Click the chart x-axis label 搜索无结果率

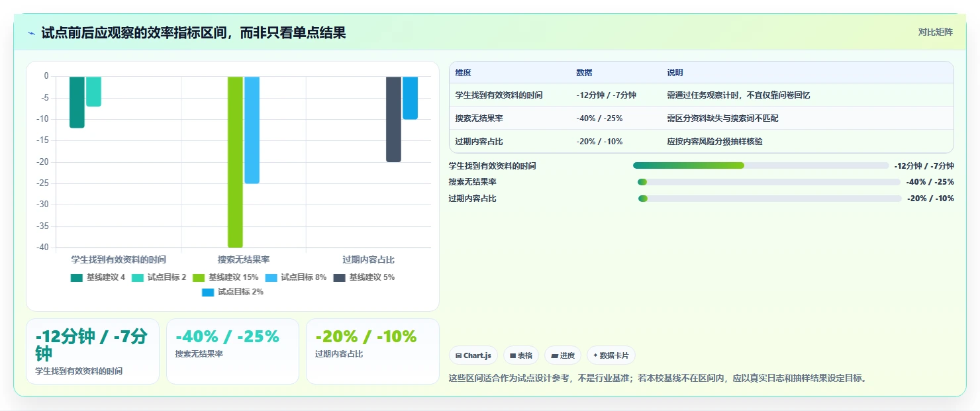[244, 259]
